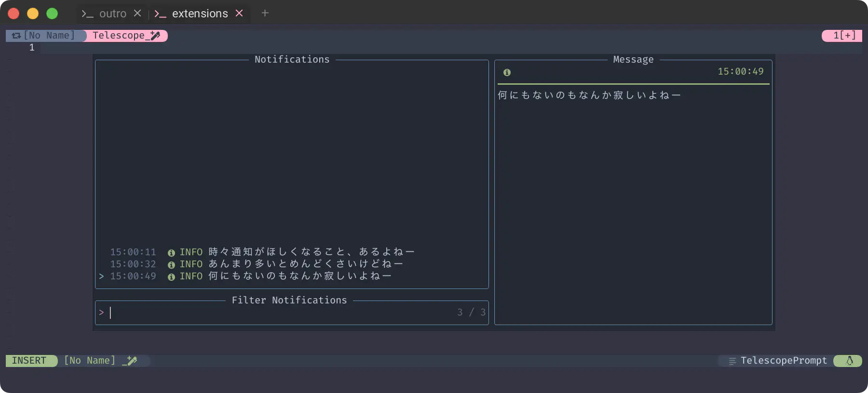Click info icon on 15:00:11 notification

[171, 253]
